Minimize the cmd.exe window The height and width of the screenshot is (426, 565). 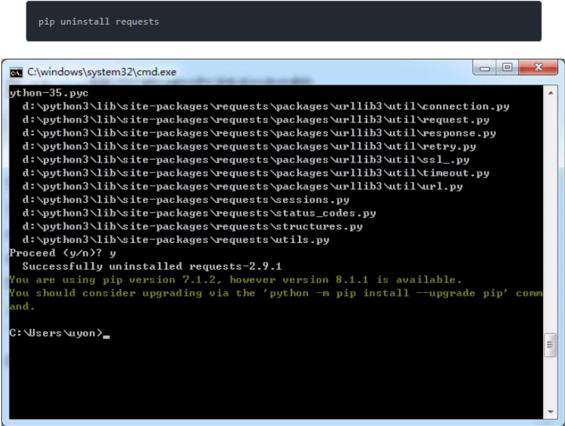(485, 68)
